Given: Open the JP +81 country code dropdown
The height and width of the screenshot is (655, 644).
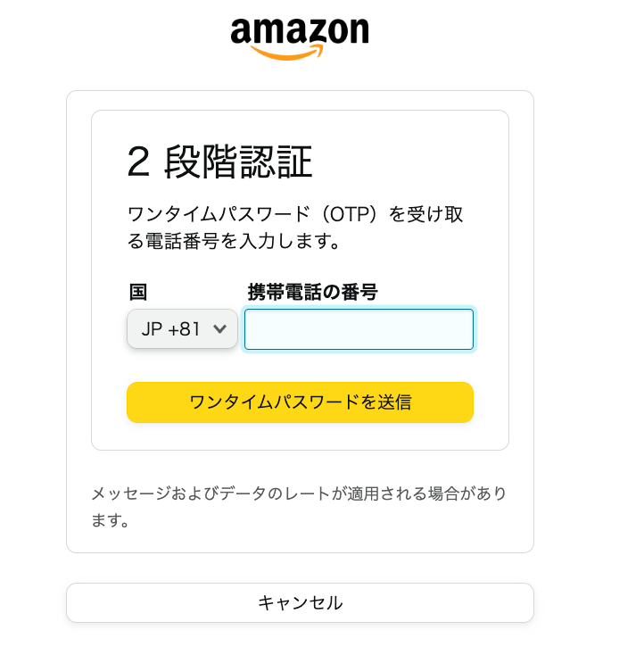Looking at the screenshot, I should point(182,329).
